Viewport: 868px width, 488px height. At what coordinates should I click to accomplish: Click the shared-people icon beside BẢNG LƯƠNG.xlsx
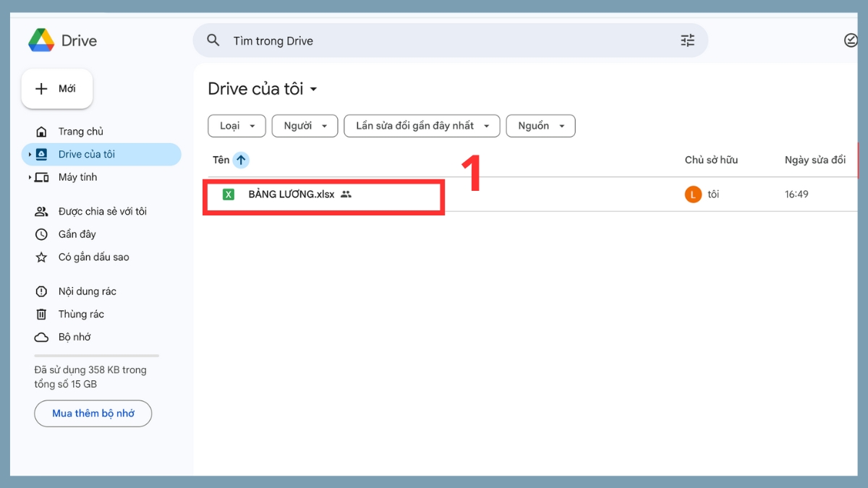coord(346,194)
